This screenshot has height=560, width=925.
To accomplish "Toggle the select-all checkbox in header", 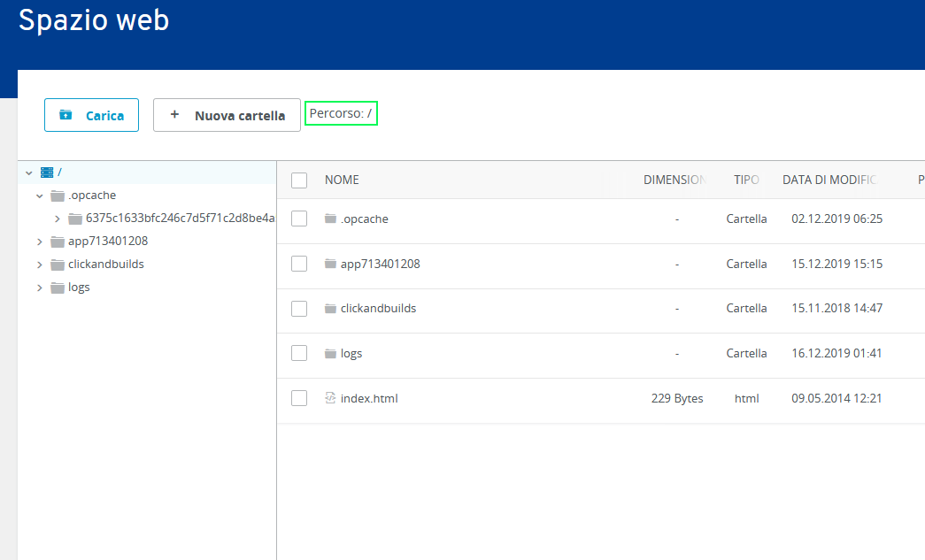I will tap(299, 180).
